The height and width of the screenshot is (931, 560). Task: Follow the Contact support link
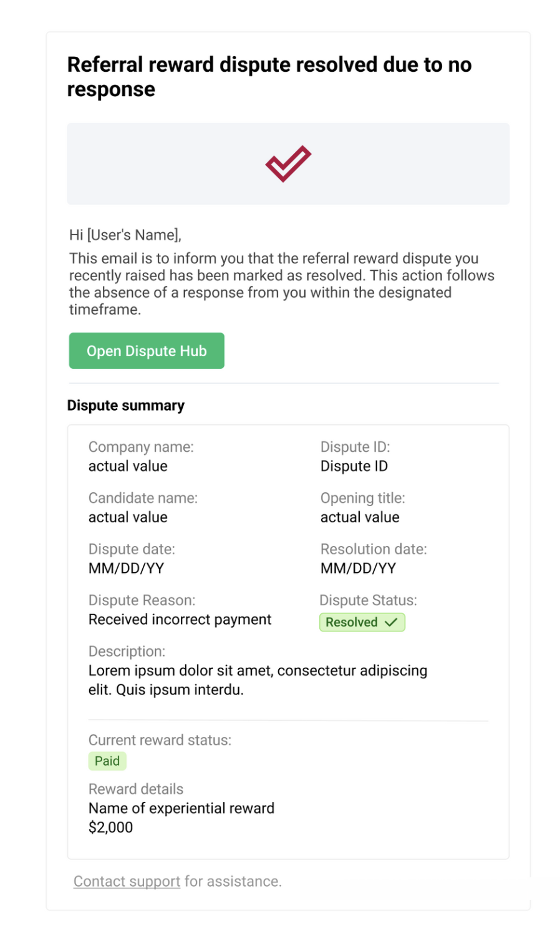point(127,881)
